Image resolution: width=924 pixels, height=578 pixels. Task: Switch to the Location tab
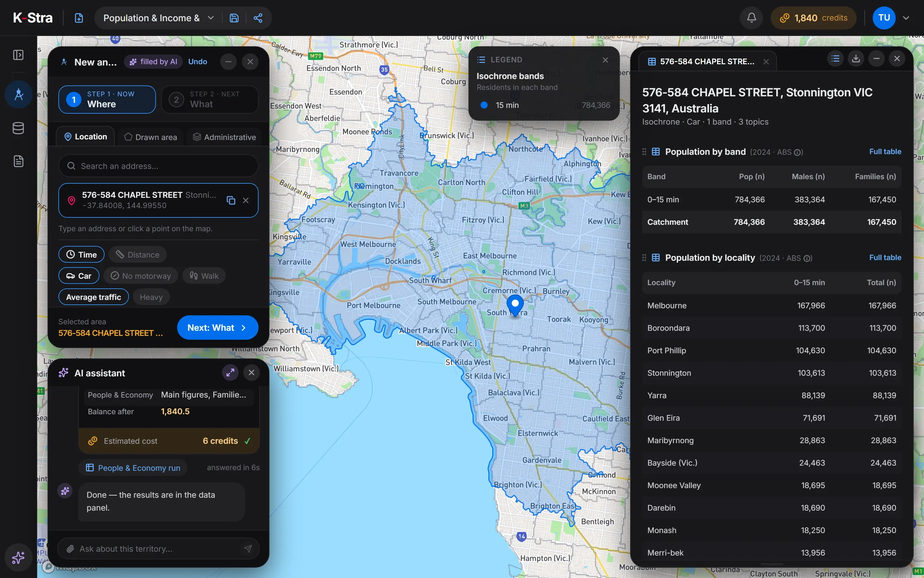coord(86,136)
